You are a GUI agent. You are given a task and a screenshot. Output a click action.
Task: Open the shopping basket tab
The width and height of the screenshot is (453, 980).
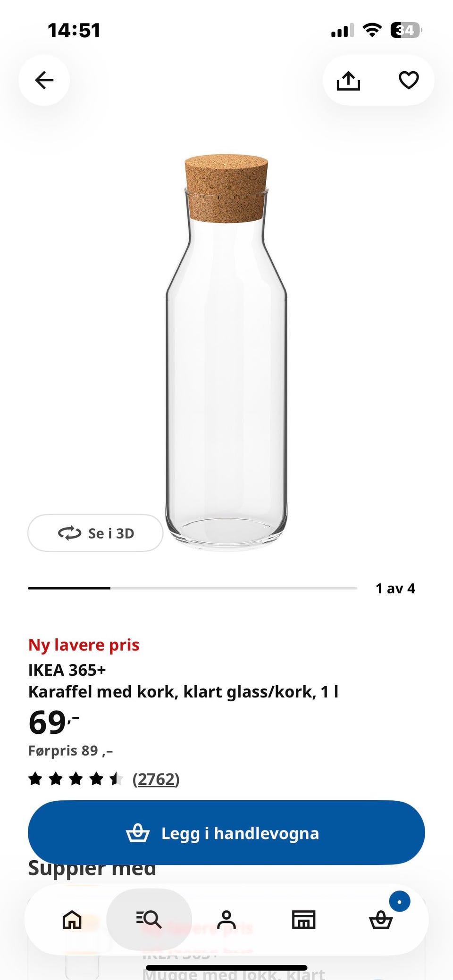381,920
